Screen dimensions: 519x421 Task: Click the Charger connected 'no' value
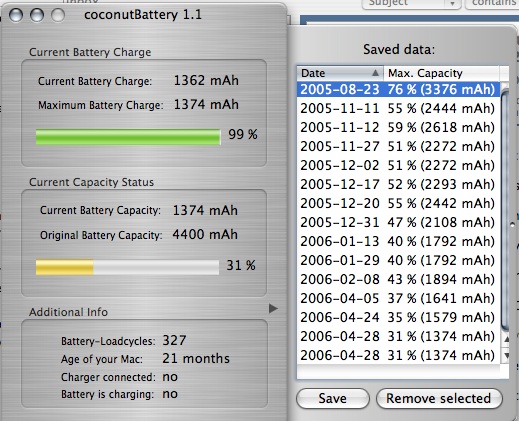(x=170, y=377)
